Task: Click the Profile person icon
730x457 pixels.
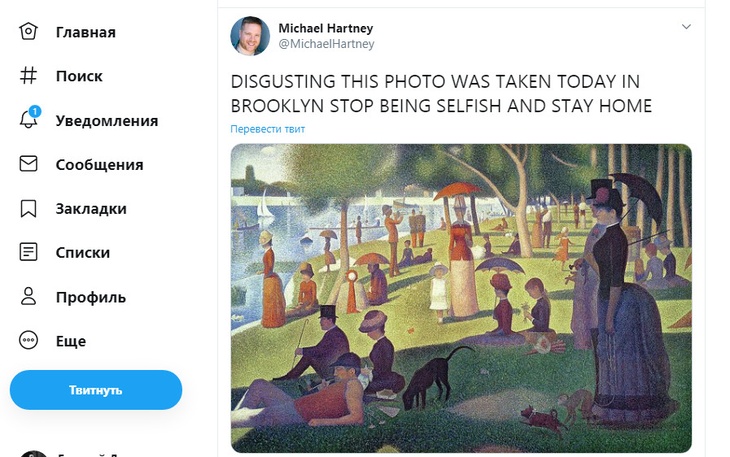Action: [29, 297]
